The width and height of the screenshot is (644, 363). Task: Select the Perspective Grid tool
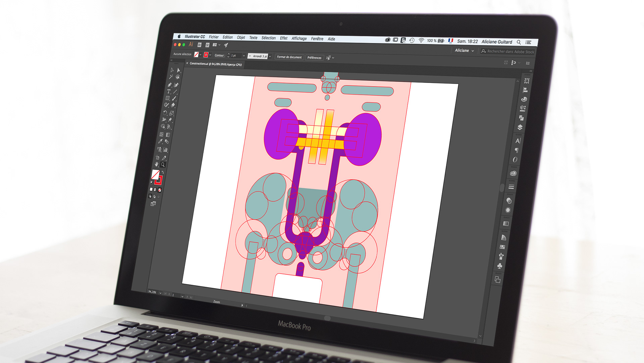pos(169,127)
